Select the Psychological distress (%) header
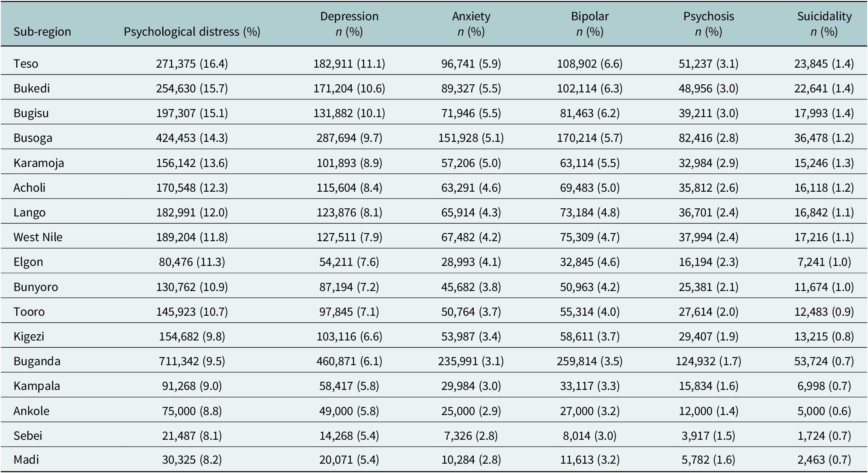The height and width of the screenshot is (473, 868). click(x=192, y=32)
